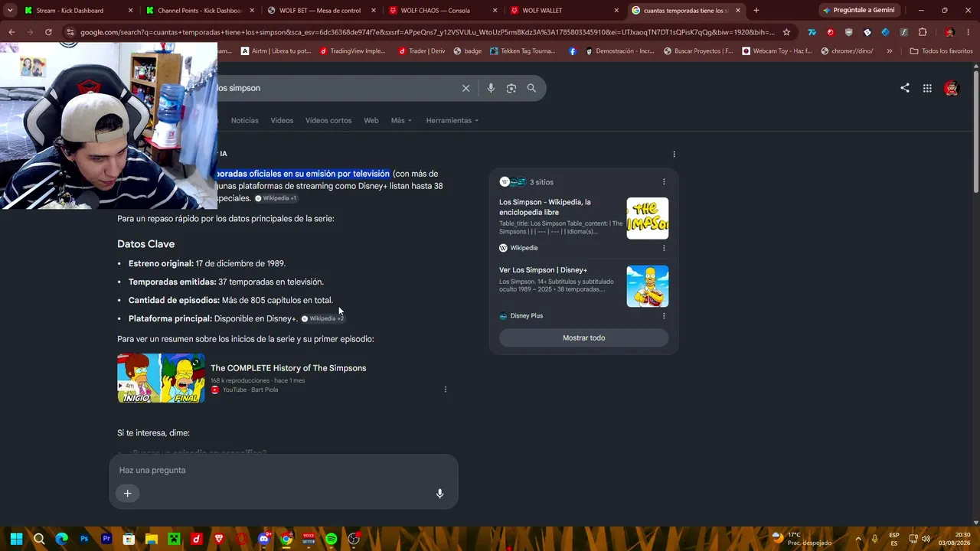Open a new browser tab
The width and height of the screenshot is (980, 551).
click(756, 11)
